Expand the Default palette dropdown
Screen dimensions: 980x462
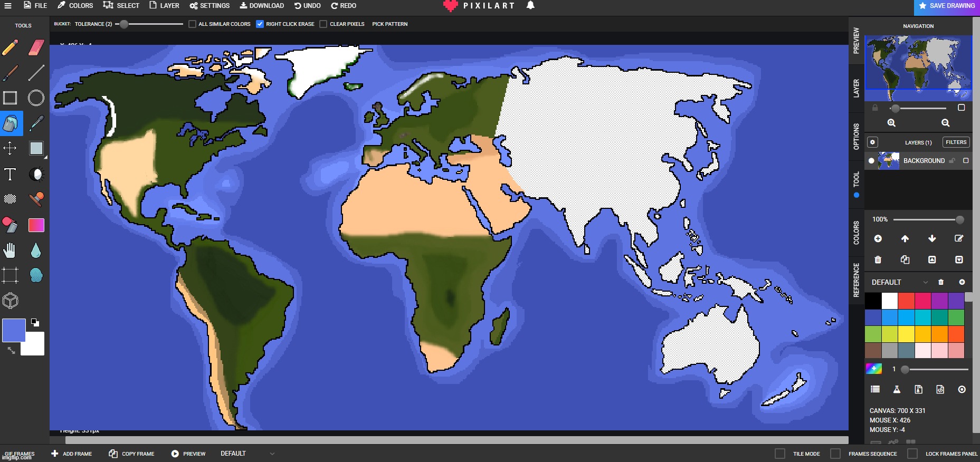(x=925, y=283)
